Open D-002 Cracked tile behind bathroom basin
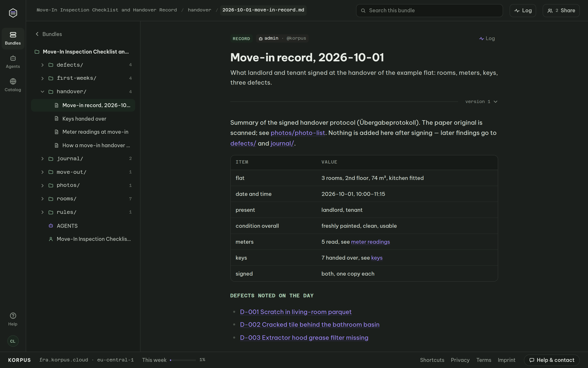The image size is (588, 368). [x=310, y=325]
